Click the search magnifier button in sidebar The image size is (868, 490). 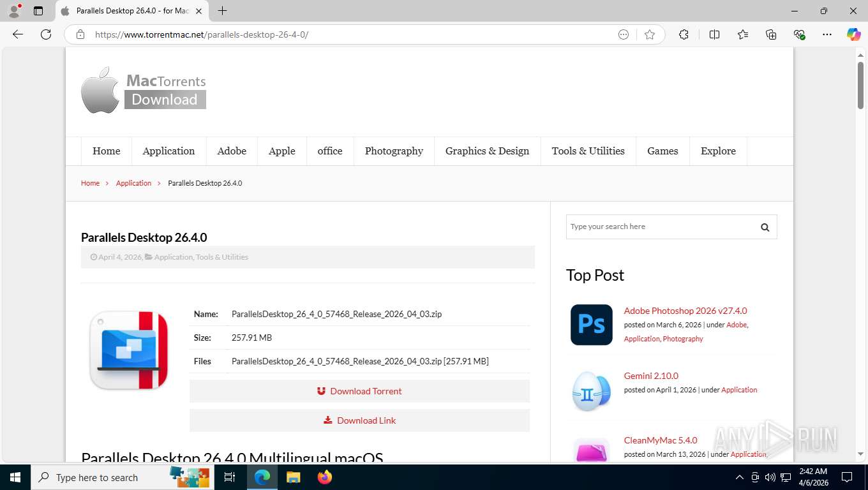[765, 227]
